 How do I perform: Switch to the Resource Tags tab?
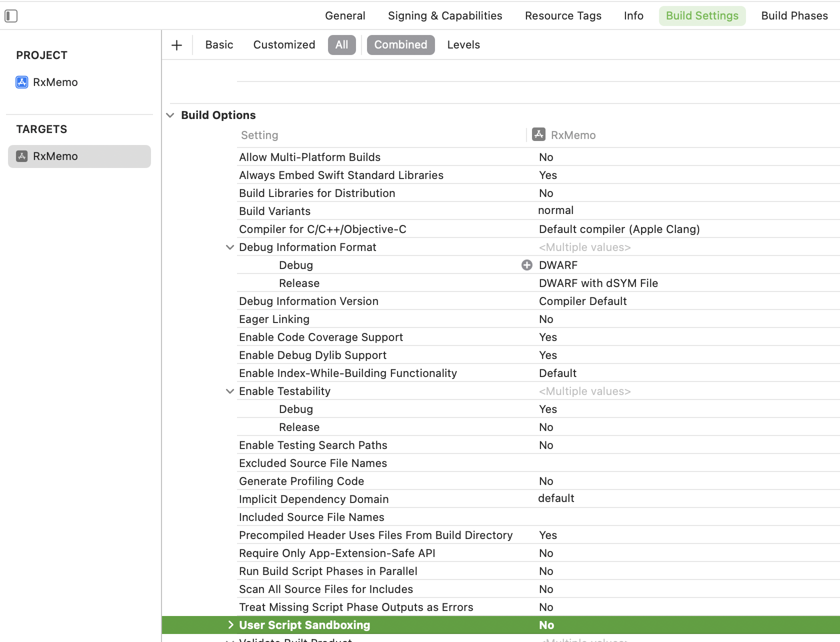563,15
